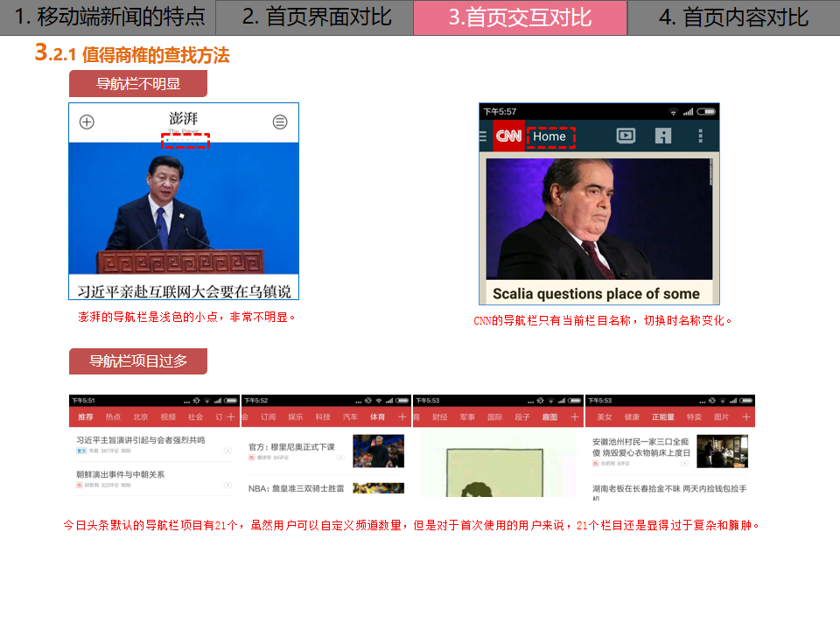The width and height of the screenshot is (840, 630).
Task: Select the 娱乐 channel tab
Action: pyautogui.click(x=296, y=416)
